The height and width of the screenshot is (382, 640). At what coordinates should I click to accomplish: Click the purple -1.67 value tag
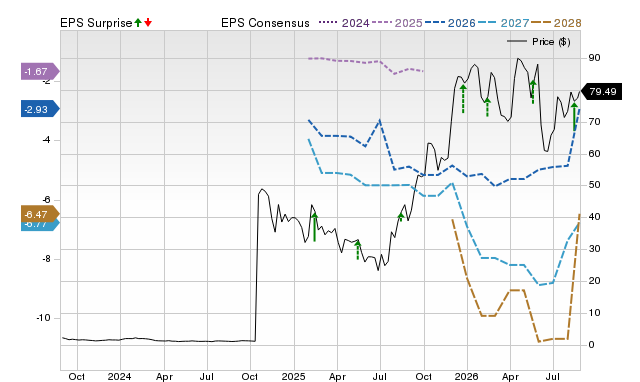click(x=40, y=71)
